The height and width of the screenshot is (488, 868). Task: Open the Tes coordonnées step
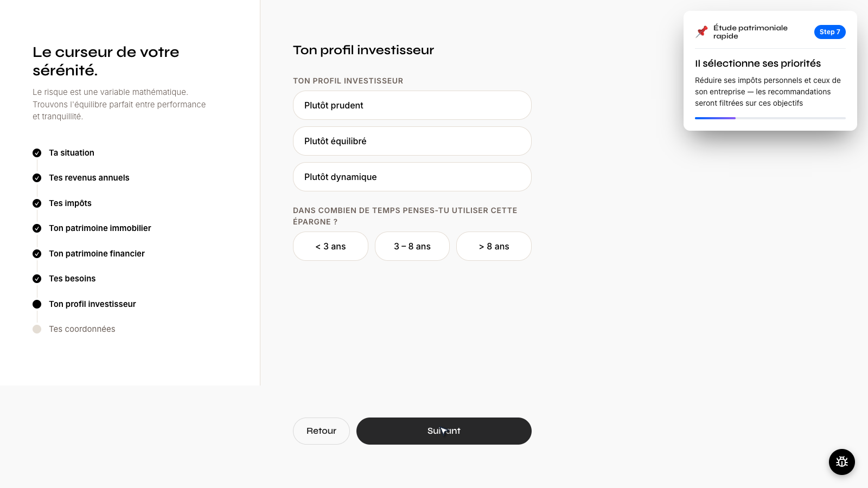click(x=82, y=329)
